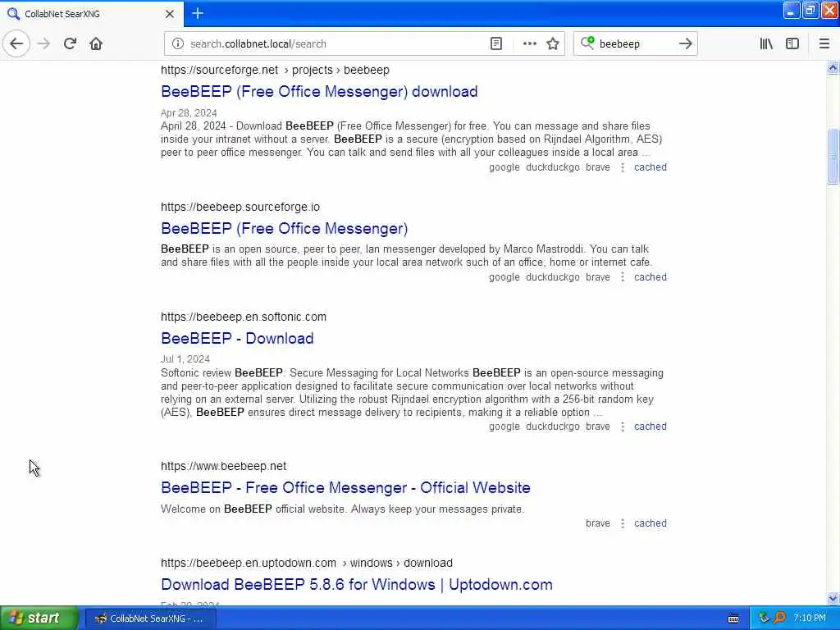
Task: Open cached link for www.beebeep.net result
Action: [651, 523]
